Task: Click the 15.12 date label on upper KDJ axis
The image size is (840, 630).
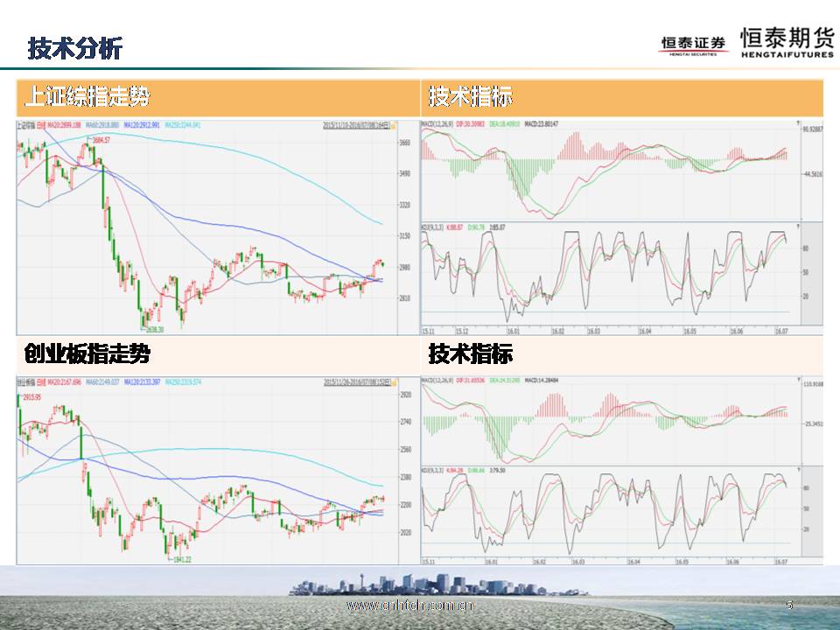Action: [462, 331]
